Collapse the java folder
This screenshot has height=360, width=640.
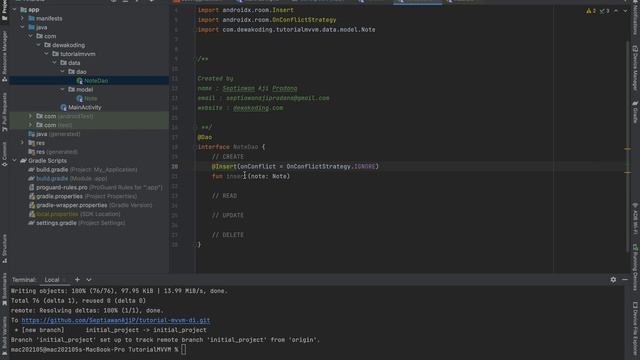click(x=22, y=27)
